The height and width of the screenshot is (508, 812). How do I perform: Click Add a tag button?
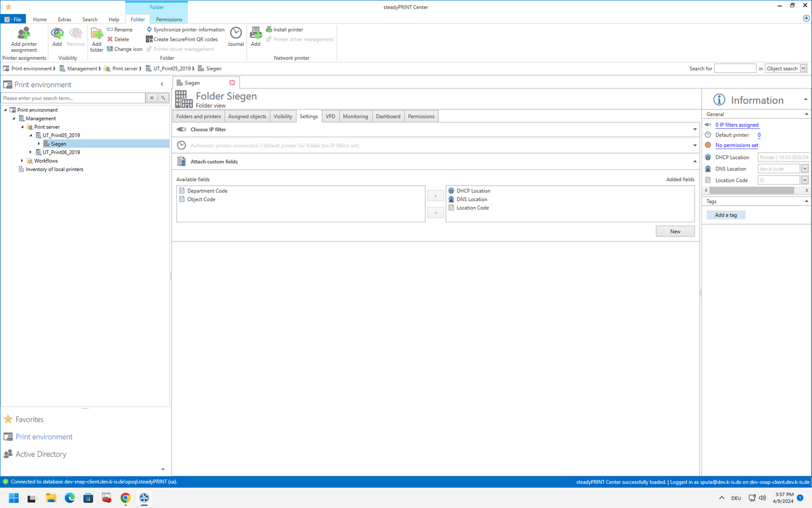pyautogui.click(x=726, y=215)
